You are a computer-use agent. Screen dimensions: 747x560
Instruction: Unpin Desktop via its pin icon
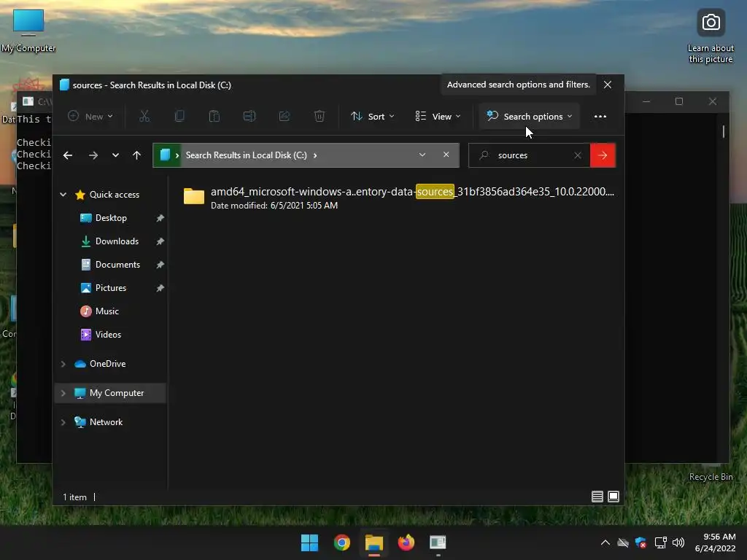(x=160, y=217)
